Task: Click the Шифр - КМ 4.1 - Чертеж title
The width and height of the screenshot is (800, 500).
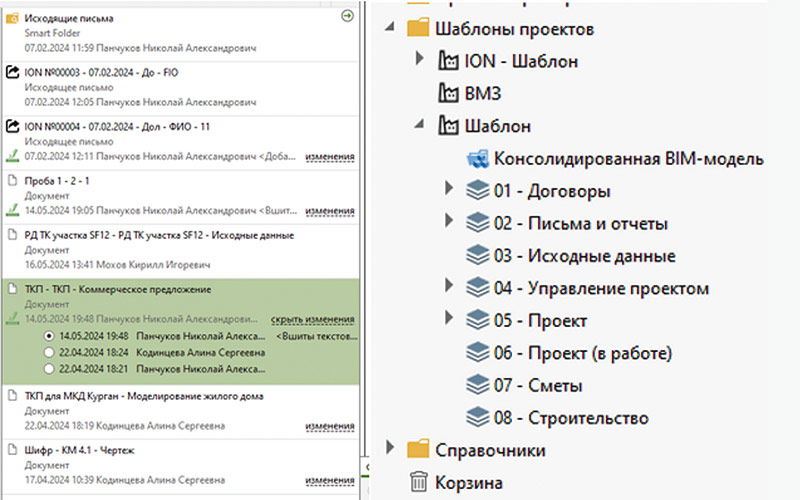Action: pyautogui.click(x=80, y=450)
